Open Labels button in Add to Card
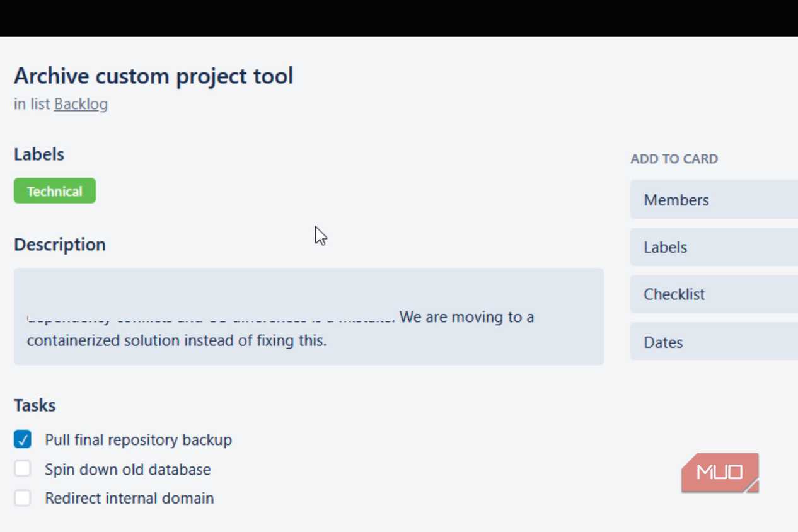The image size is (798, 532). pos(714,247)
